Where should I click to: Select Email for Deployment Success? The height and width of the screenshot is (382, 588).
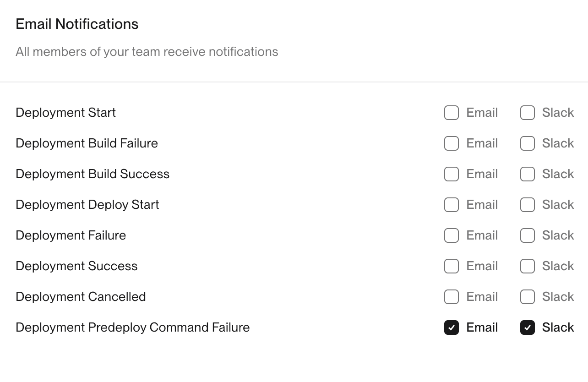click(x=452, y=266)
